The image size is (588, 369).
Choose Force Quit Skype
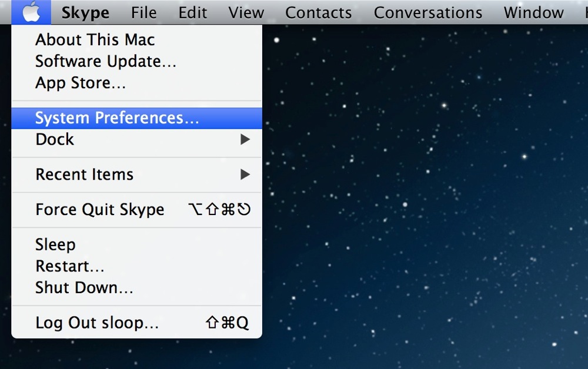pyautogui.click(x=137, y=209)
